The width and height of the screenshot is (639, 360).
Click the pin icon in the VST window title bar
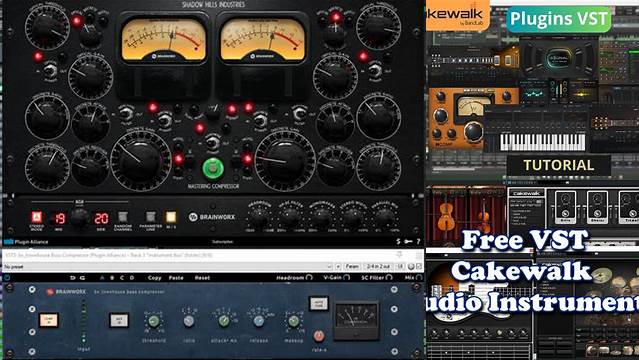pos(399,255)
